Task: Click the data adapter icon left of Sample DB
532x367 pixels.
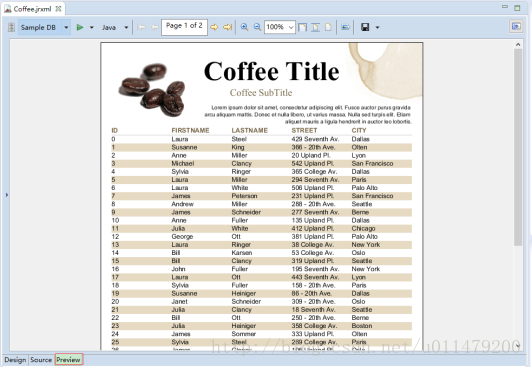Action: point(12,27)
